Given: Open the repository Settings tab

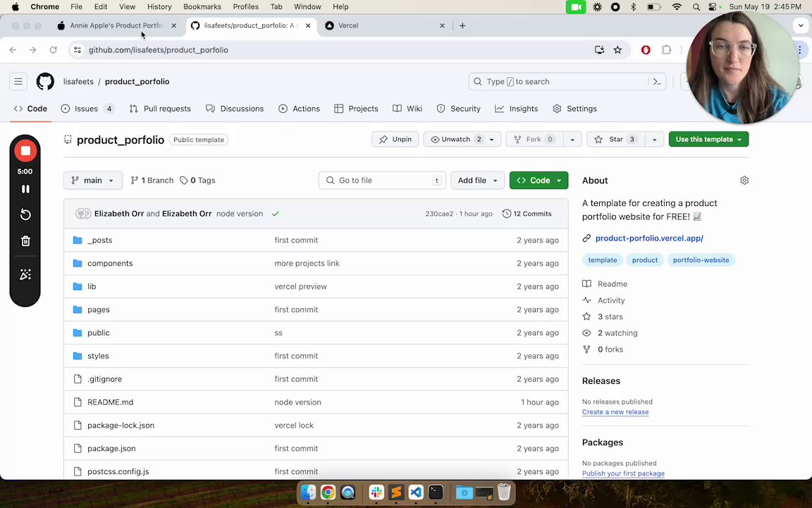Looking at the screenshot, I should (575, 109).
